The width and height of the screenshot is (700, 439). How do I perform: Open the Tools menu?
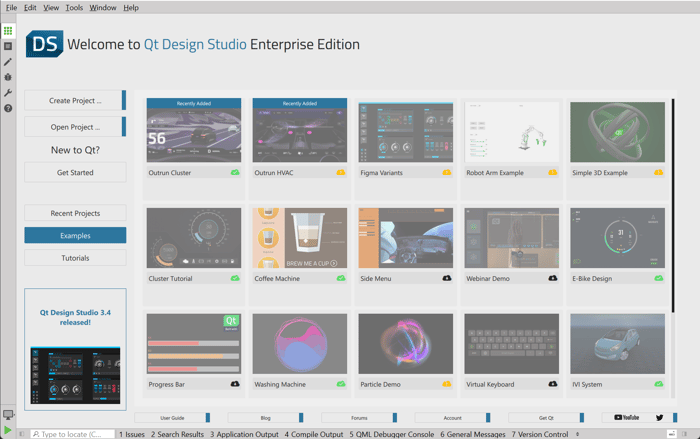pos(75,7)
